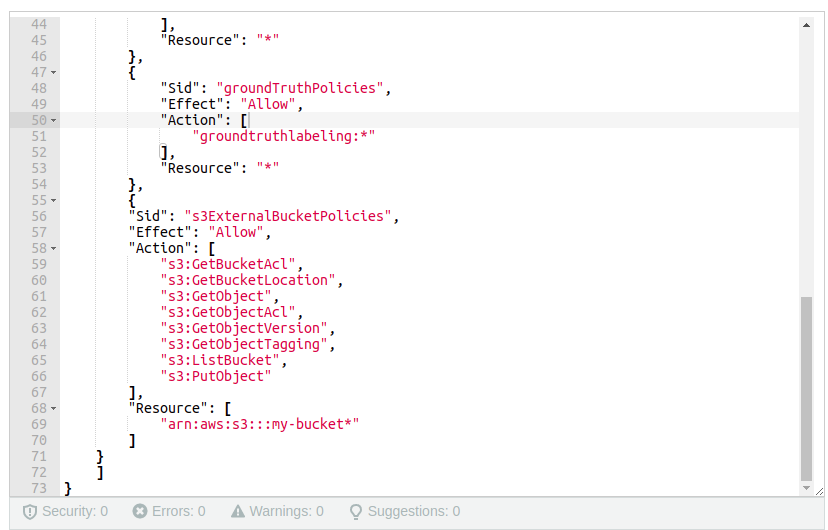Click the Warnings triangle icon

tap(238, 511)
